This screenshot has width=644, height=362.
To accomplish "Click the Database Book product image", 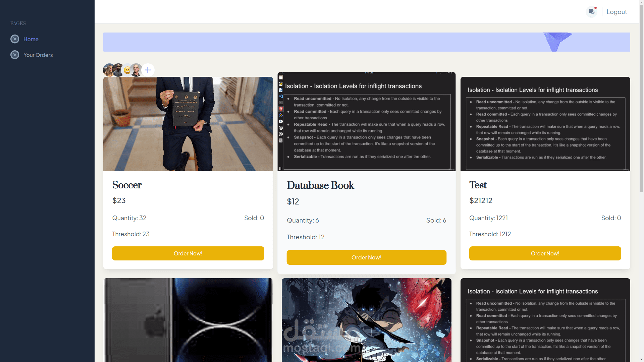I will click(x=366, y=122).
